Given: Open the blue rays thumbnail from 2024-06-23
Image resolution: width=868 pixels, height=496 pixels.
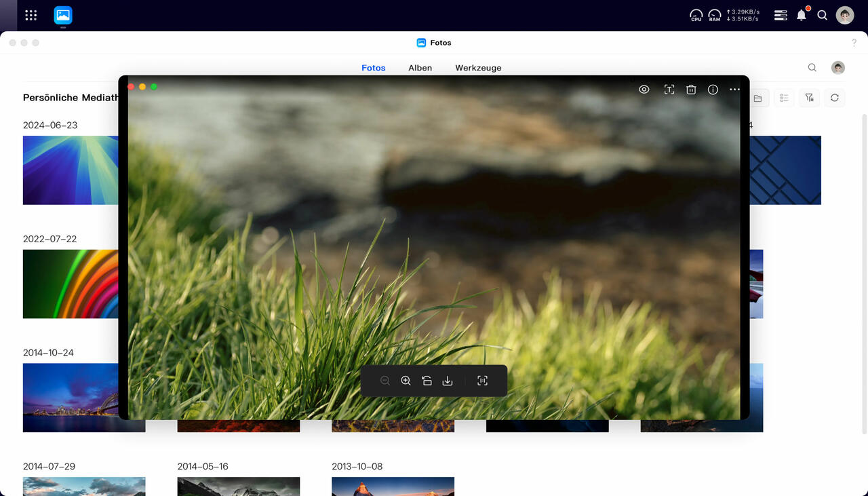Looking at the screenshot, I should [71, 170].
